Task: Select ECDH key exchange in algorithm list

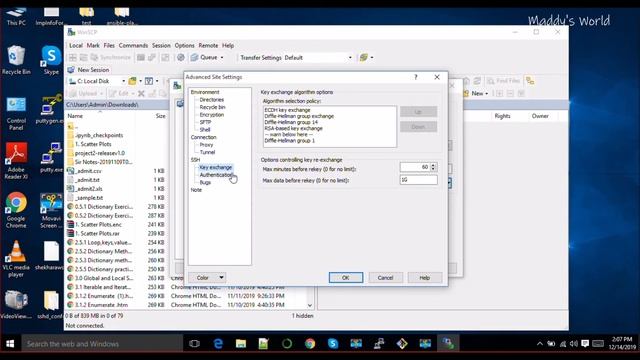Action: (x=287, y=110)
